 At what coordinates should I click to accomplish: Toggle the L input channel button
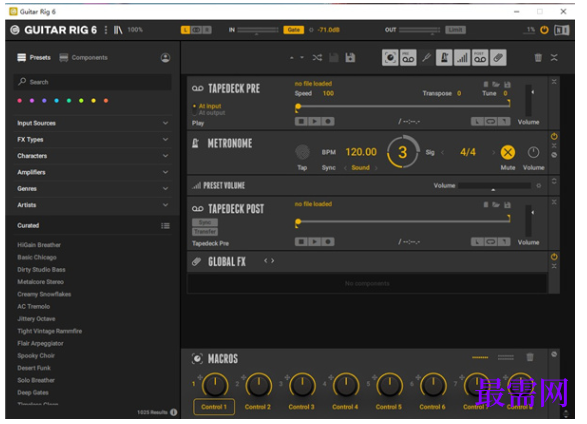pos(186,30)
